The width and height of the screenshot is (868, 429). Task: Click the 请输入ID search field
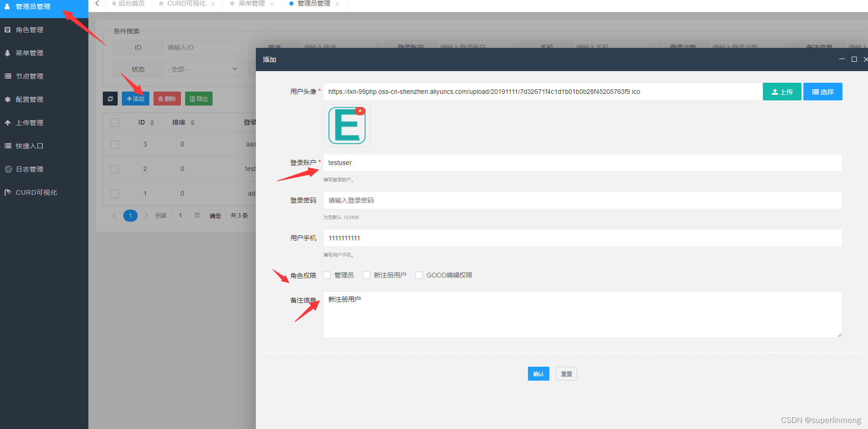click(202, 47)
